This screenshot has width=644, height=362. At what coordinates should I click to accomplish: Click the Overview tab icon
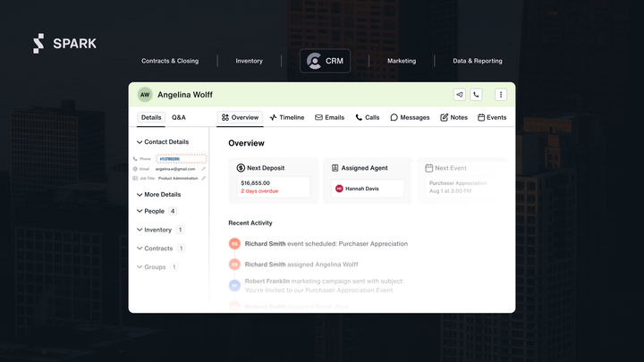click(225, 117)
